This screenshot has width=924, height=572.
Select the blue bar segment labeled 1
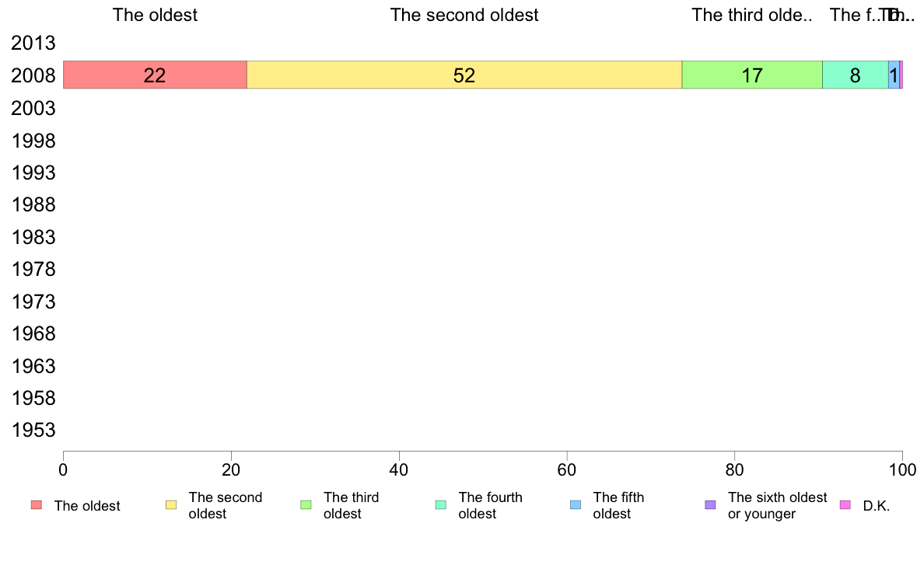tap(894, 75)
